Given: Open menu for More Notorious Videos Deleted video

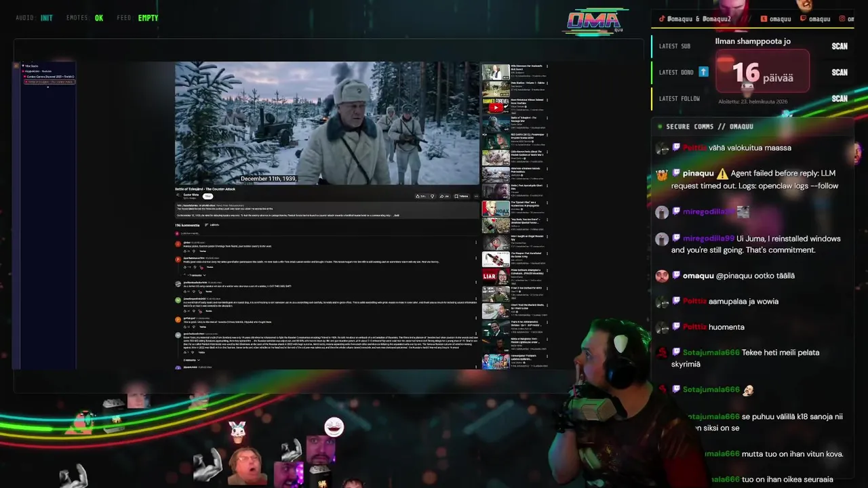Looking at the screenshot, I should [547, 100].
